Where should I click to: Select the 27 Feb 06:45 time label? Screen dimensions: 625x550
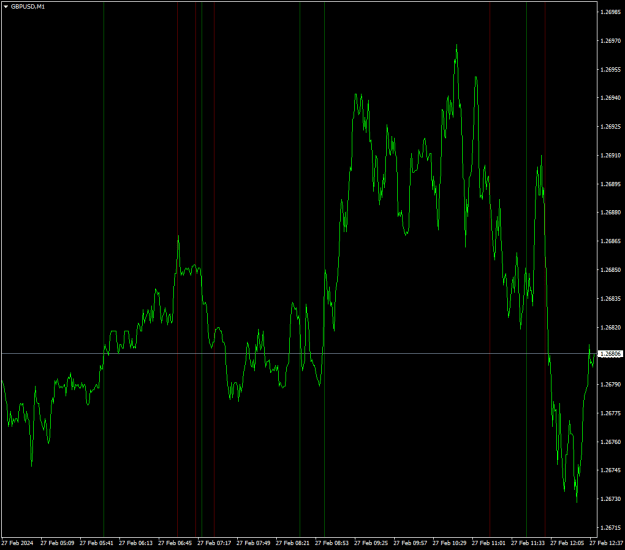175,543
